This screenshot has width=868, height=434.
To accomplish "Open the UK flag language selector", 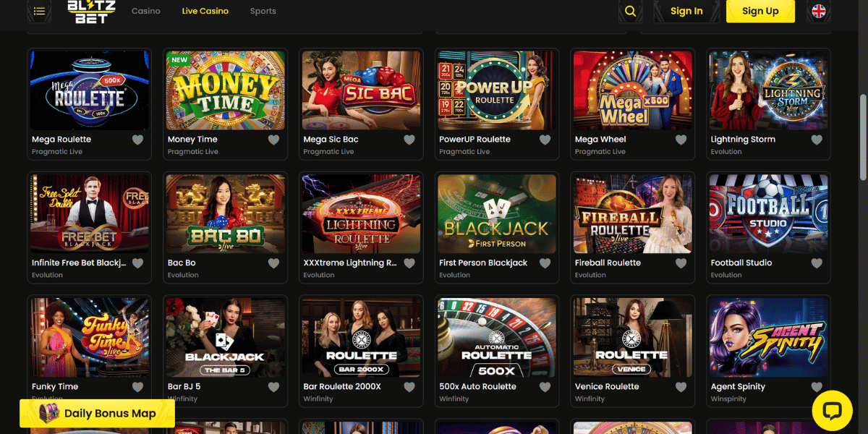I will click(819, 11).
